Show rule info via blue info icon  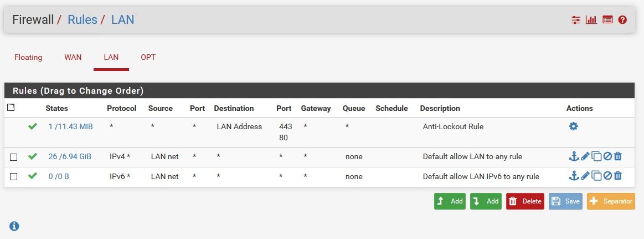click(14, 226)
